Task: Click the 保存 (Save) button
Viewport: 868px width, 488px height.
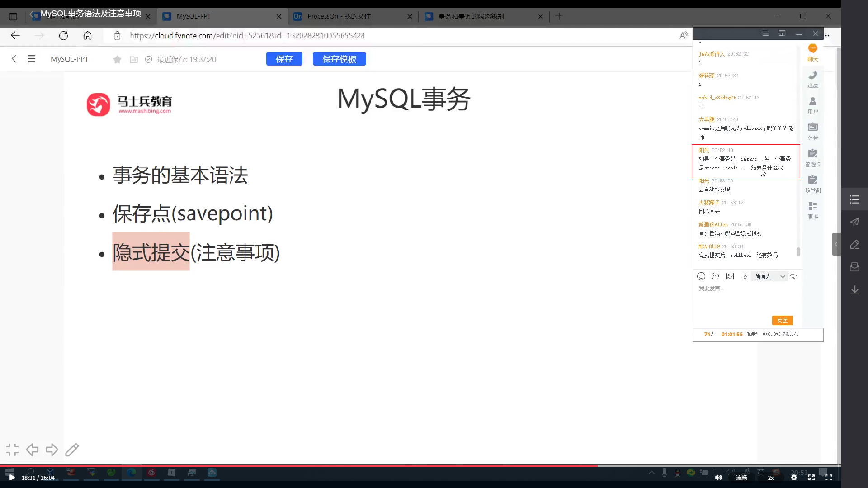Action: [x=284, y=59]
